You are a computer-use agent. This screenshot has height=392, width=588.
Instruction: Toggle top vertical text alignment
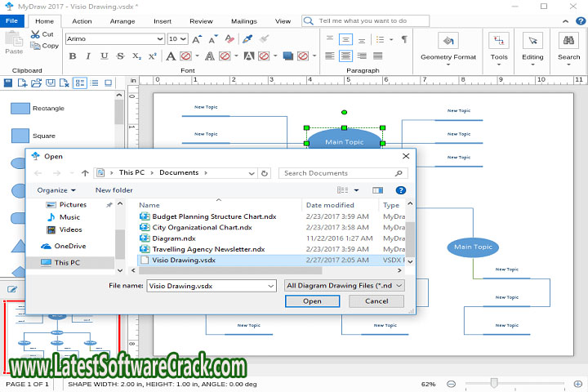point(330,39)
